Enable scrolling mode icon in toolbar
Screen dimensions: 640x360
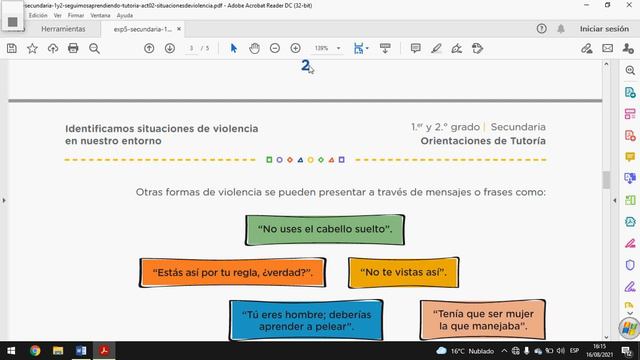tap(385, 49)
